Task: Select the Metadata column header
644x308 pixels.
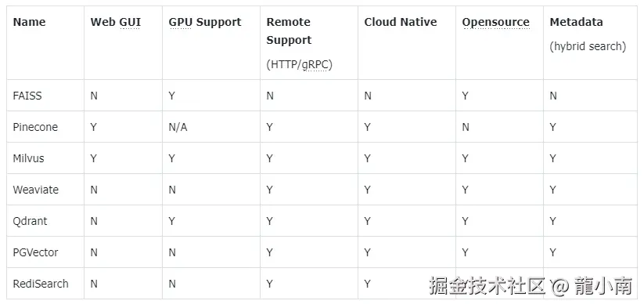Action: [576, 22]
